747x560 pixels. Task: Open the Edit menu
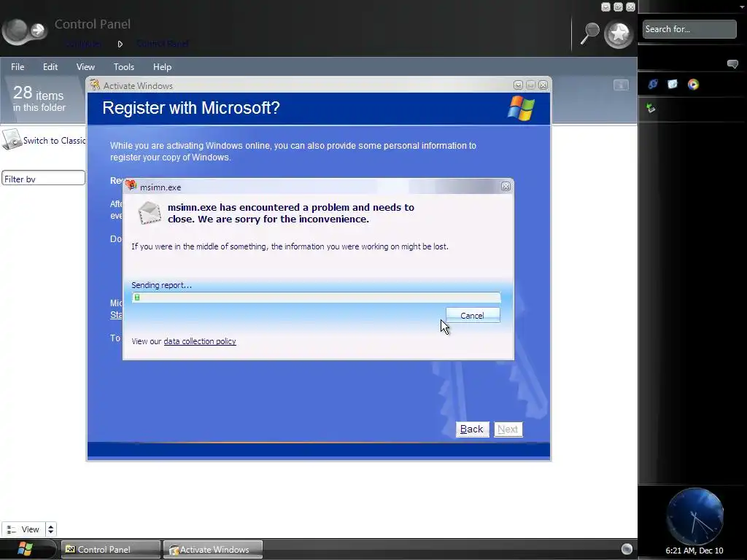click(x=50, y=67)
